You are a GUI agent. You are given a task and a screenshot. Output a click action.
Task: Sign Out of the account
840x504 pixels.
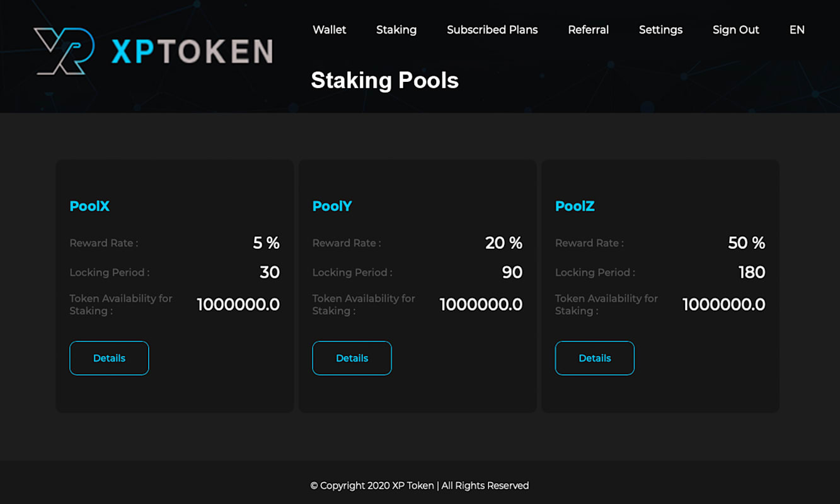coord(736,30)
